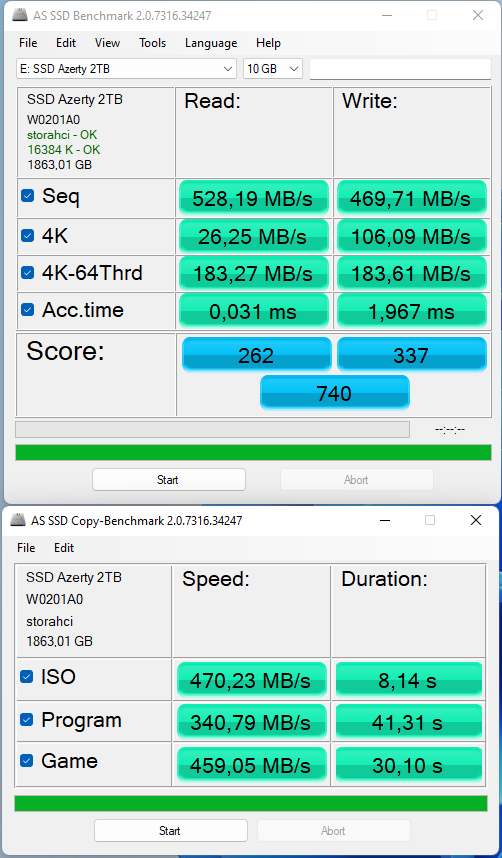502x858 pixels.
Task: Start the copy benchmark
Action: [x=170, y=831]
